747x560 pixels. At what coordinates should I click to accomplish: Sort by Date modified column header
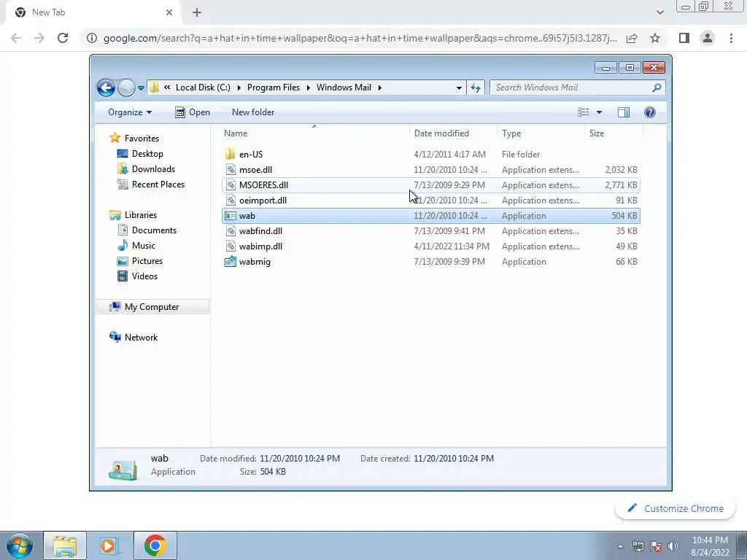click(x=452, y=133)
